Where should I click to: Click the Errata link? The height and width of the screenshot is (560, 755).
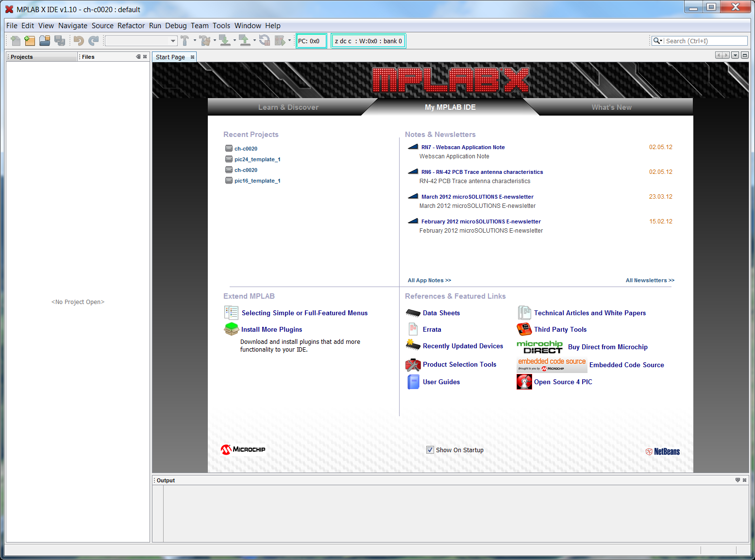(x=432, y=329)
